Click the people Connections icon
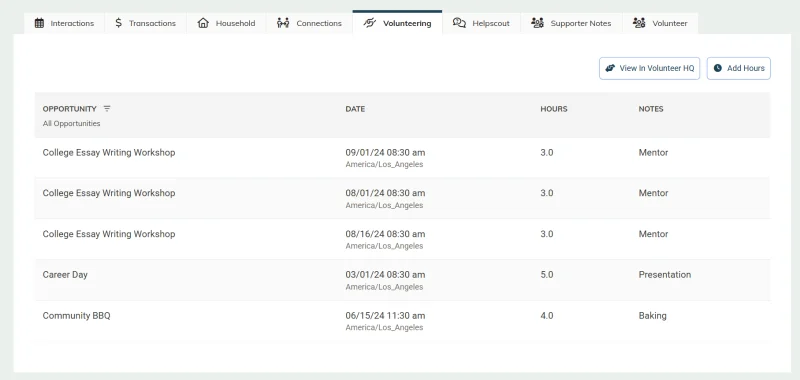800x380 pixels. coord(283,23)
